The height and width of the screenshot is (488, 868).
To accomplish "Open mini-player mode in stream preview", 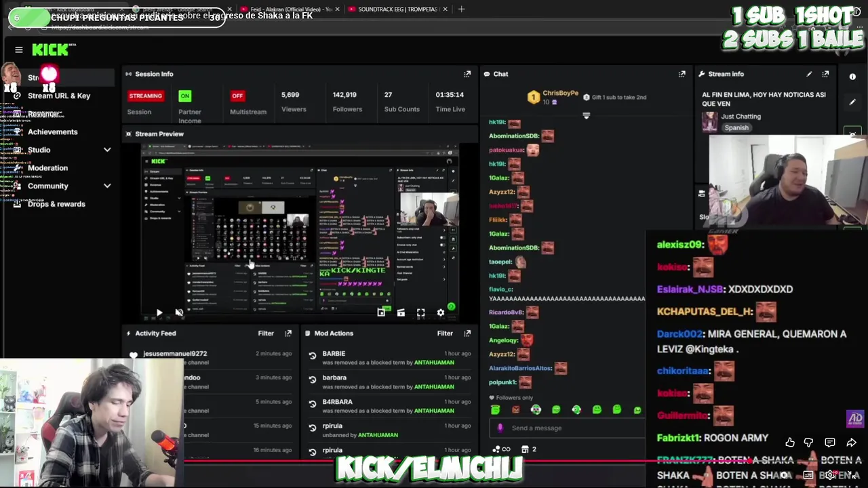I will (x=381, y=312).
